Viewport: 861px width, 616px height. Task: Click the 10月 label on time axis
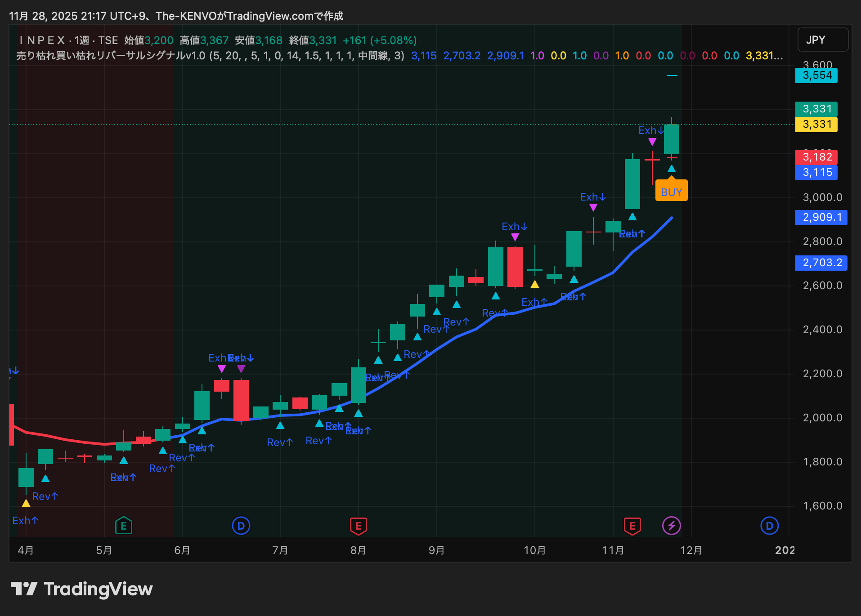click(534, 550)
